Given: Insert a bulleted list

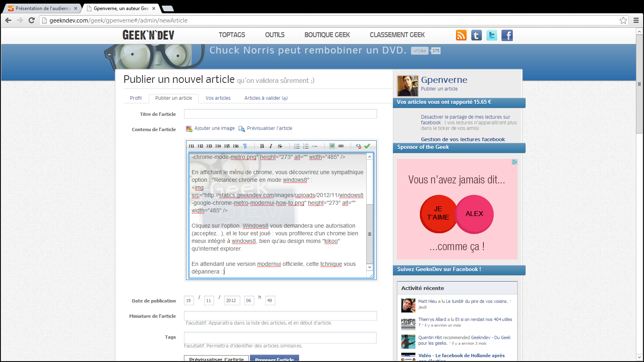Looking at the screenshot, I should point(297,146).
